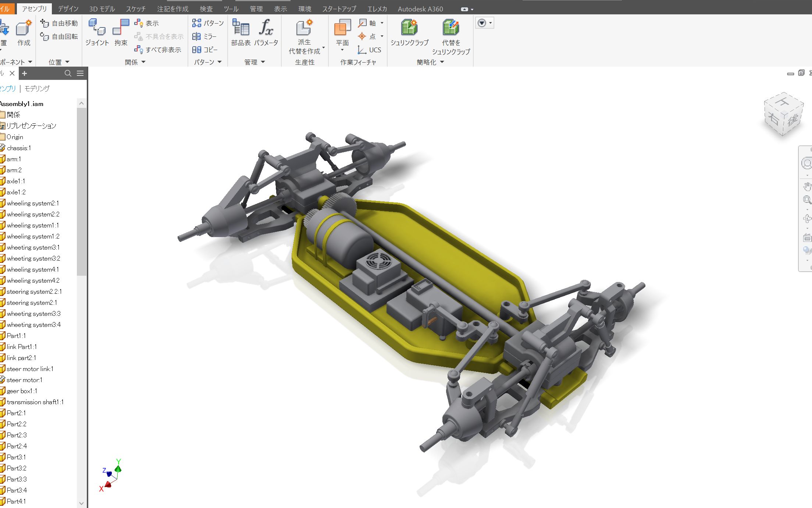Select the 拘束 (Constrain) tool

(121, 28)
